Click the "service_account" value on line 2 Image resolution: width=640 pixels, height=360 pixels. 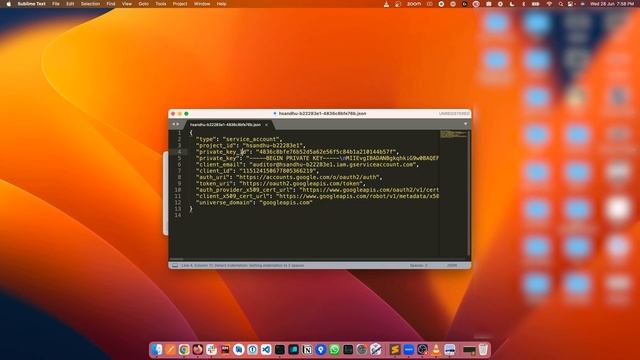pyautogui.click(x=250, y=139)
